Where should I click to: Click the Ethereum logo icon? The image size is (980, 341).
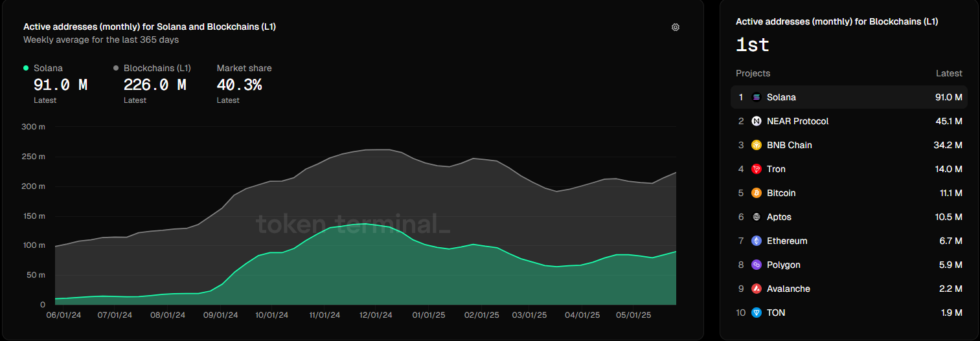756,241
